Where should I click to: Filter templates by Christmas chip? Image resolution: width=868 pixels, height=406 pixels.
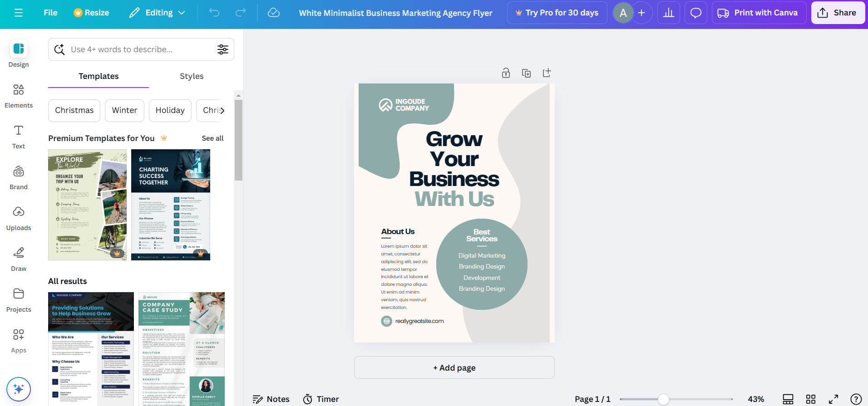coord(74,111)
